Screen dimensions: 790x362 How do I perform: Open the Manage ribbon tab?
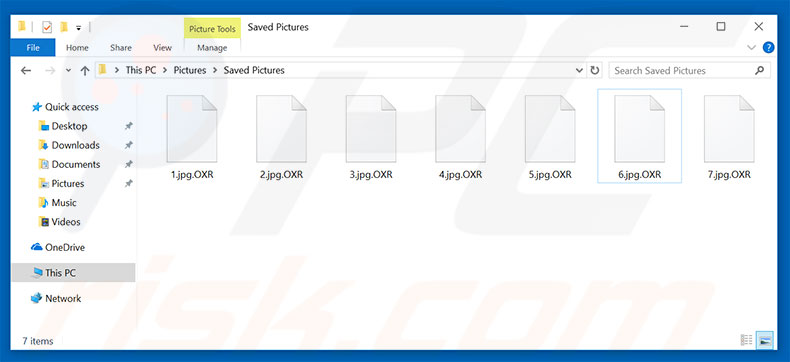click(212, 48)
